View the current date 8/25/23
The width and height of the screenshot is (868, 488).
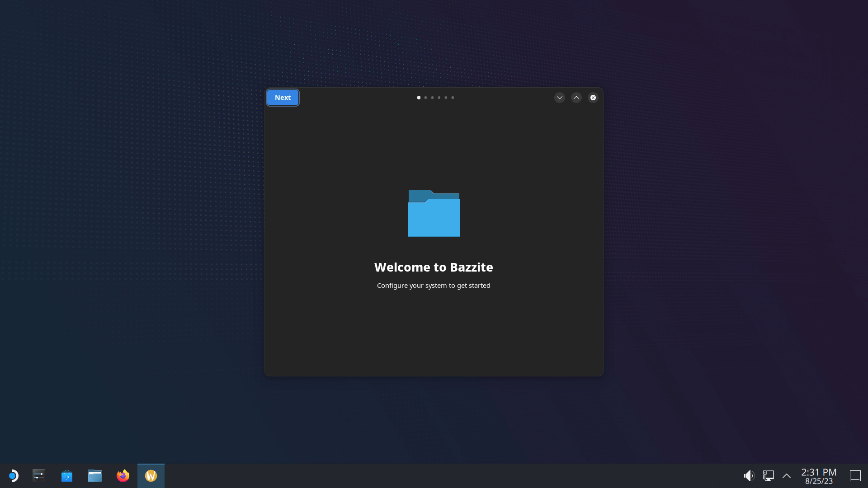819,481
